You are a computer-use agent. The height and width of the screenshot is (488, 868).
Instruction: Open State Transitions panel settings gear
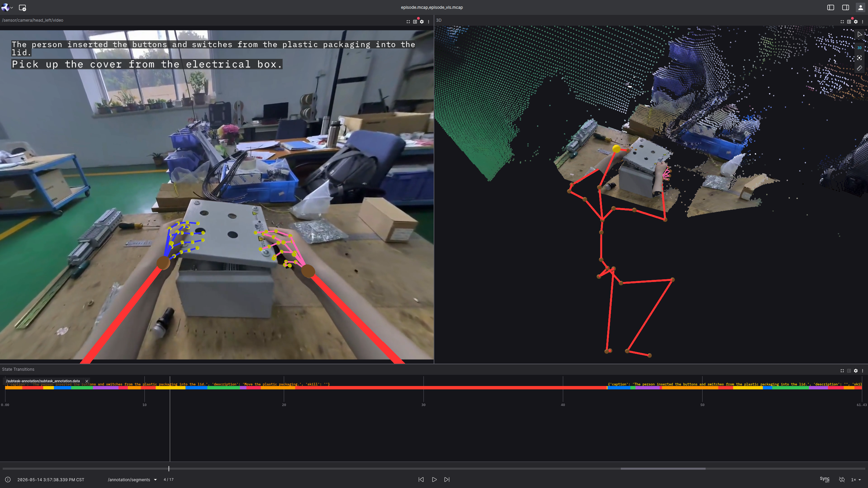pyautogui.click(x=856, y=371)
